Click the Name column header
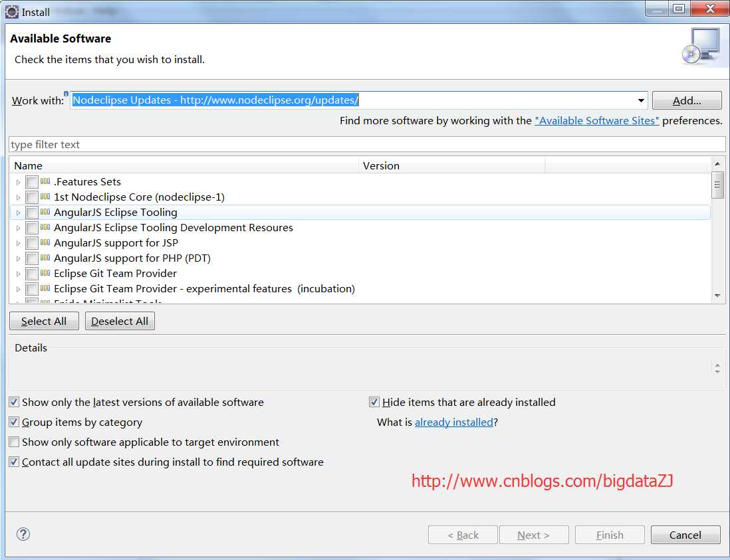This screenshot has width=730, height=560. click(184, 165)
